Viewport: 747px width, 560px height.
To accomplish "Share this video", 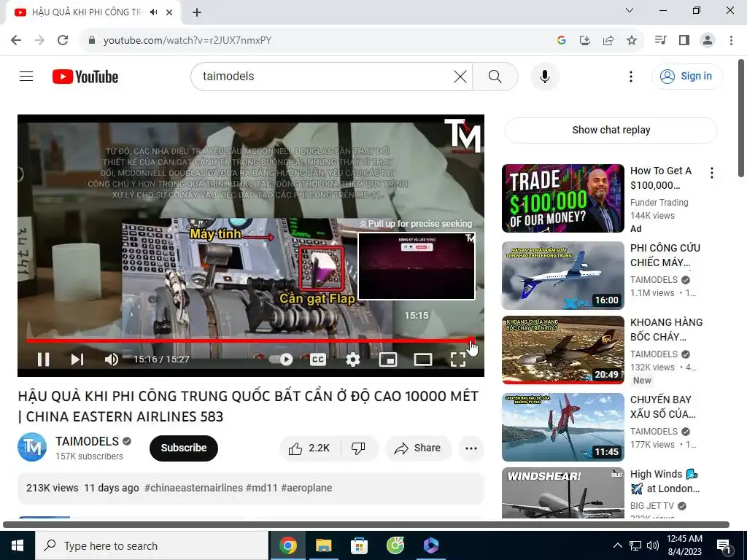I will point(418,448).
